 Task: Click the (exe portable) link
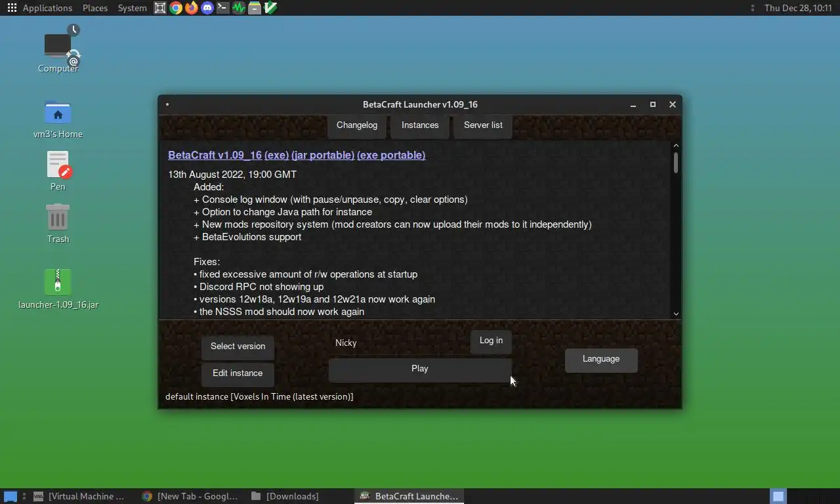[391, 156]
